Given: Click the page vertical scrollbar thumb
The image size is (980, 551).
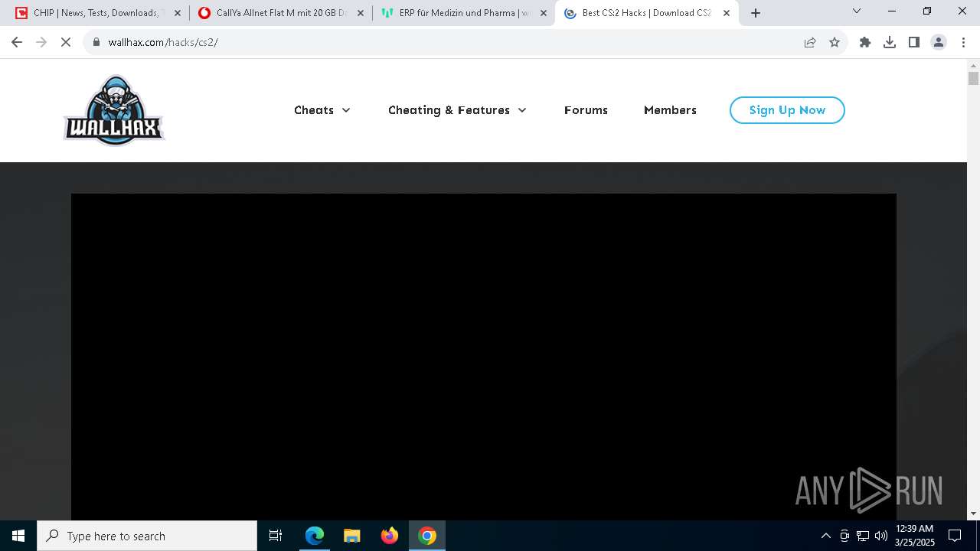Looking at the screenshot, I should pyautogui.click(x=973, y=78).
